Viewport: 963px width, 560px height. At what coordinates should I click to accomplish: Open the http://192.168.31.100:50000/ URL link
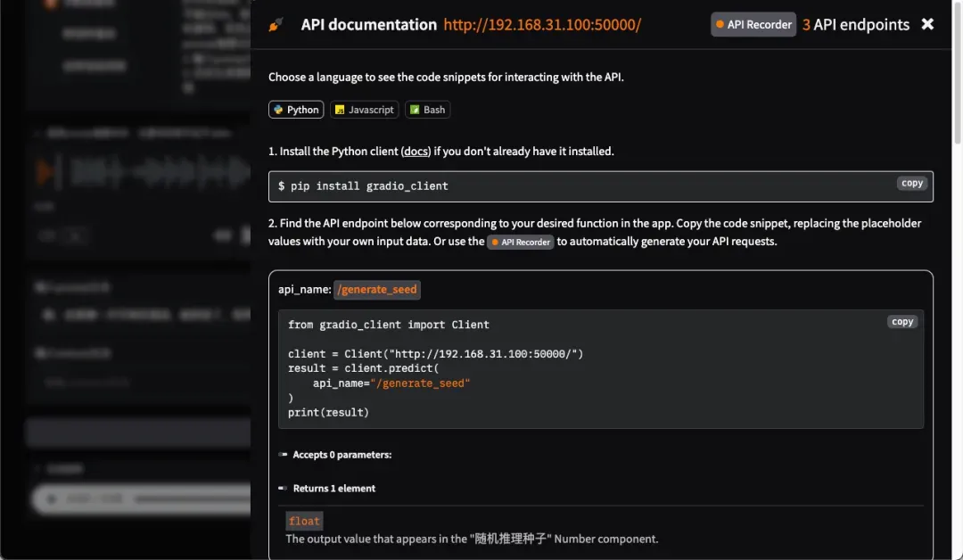pyautogui.click(x=542, y=25)
